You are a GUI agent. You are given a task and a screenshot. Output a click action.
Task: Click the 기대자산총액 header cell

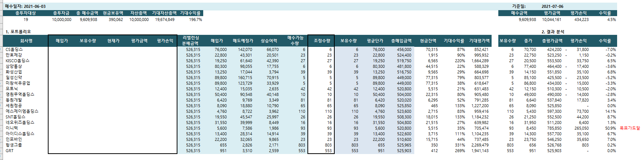(164, 13)
